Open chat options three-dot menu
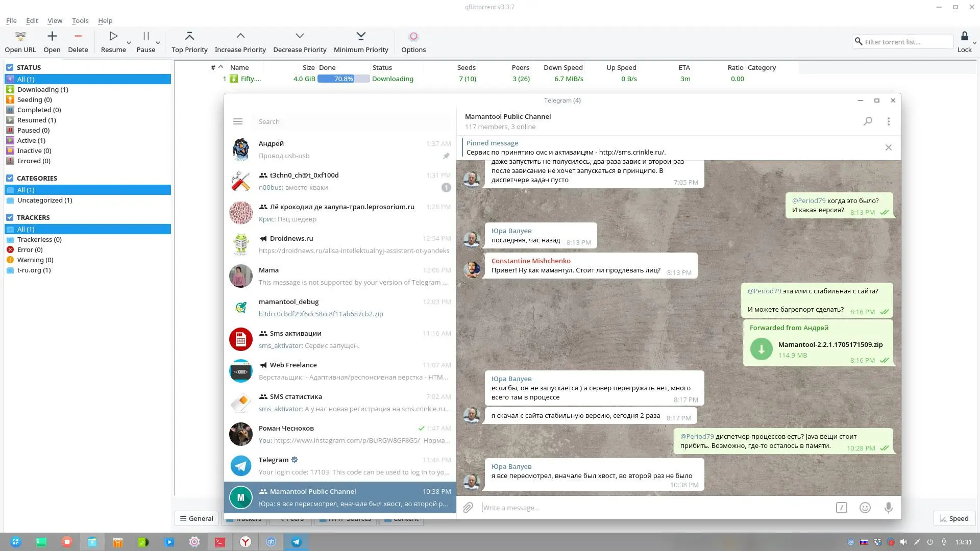Viewport: 980px width, 551px height. click(x=889, y=121)
